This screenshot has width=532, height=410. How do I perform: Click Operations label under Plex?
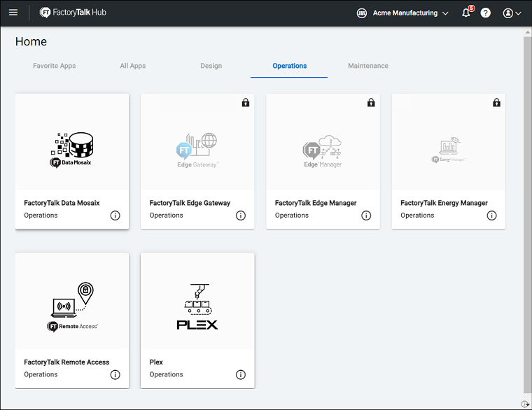(x=167, y=374)
